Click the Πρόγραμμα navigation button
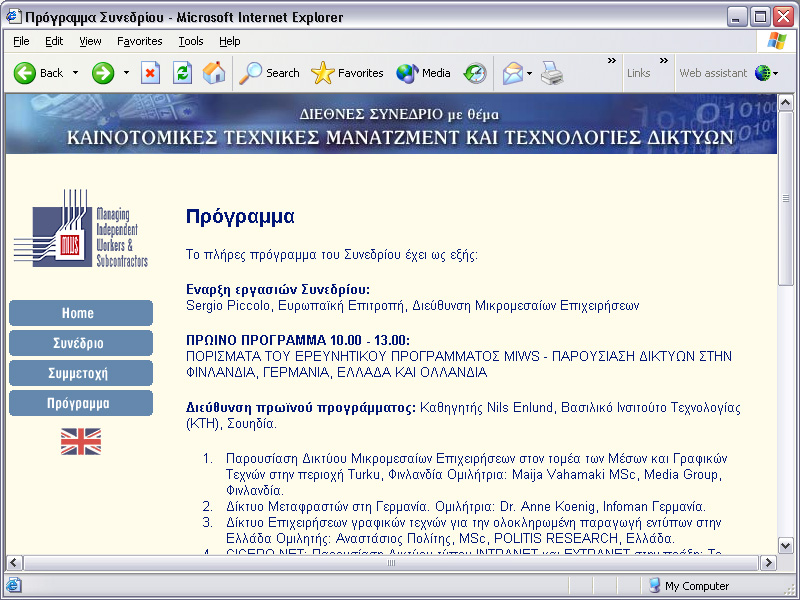Screen dimensions: 800x600 point(81,403)
